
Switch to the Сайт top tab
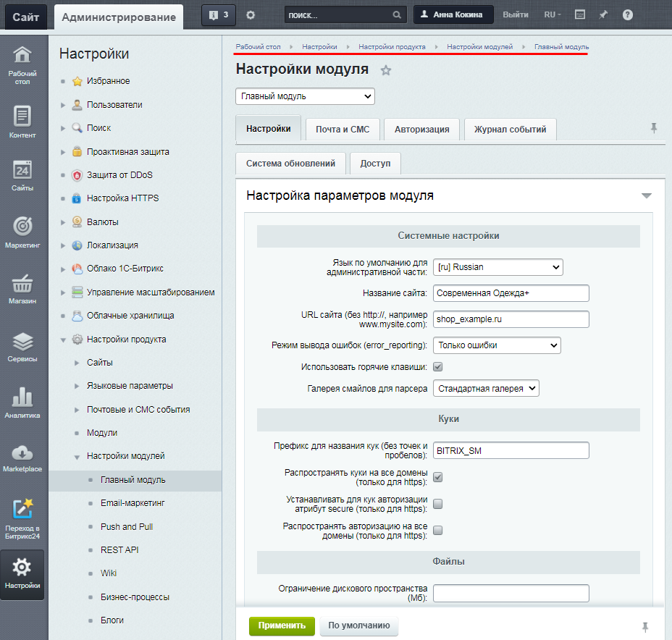[26, 17]
